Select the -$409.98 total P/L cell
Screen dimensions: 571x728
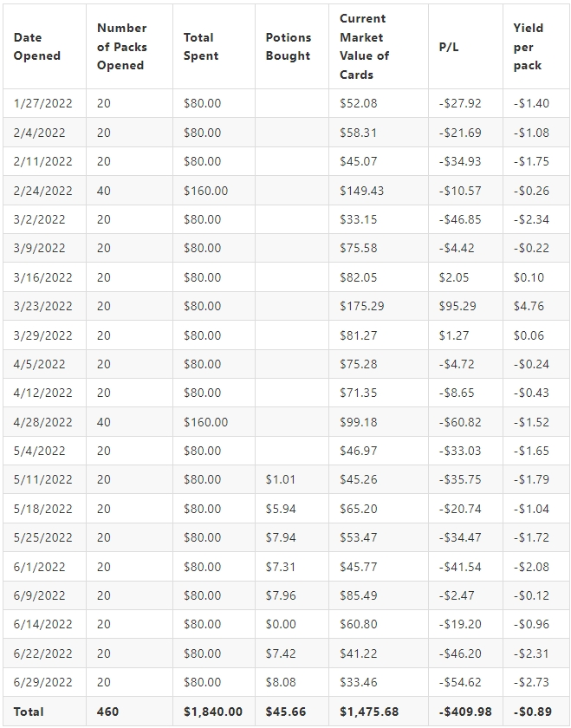465,712
